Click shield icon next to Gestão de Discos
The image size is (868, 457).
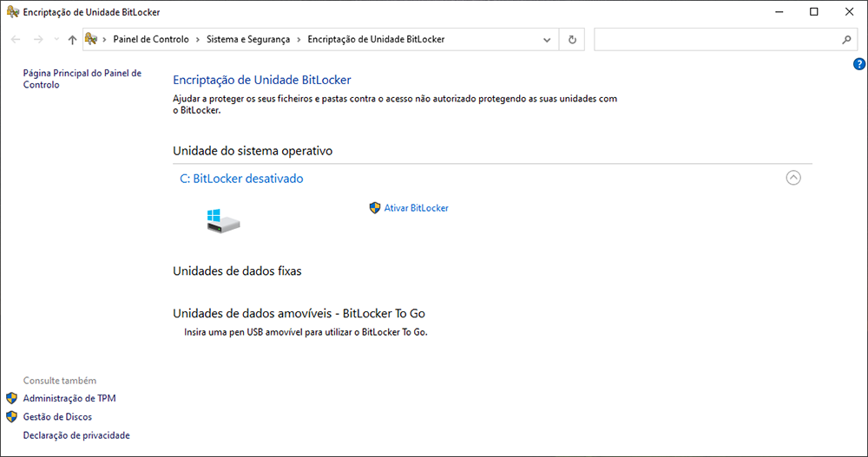[x=11, y=416]
